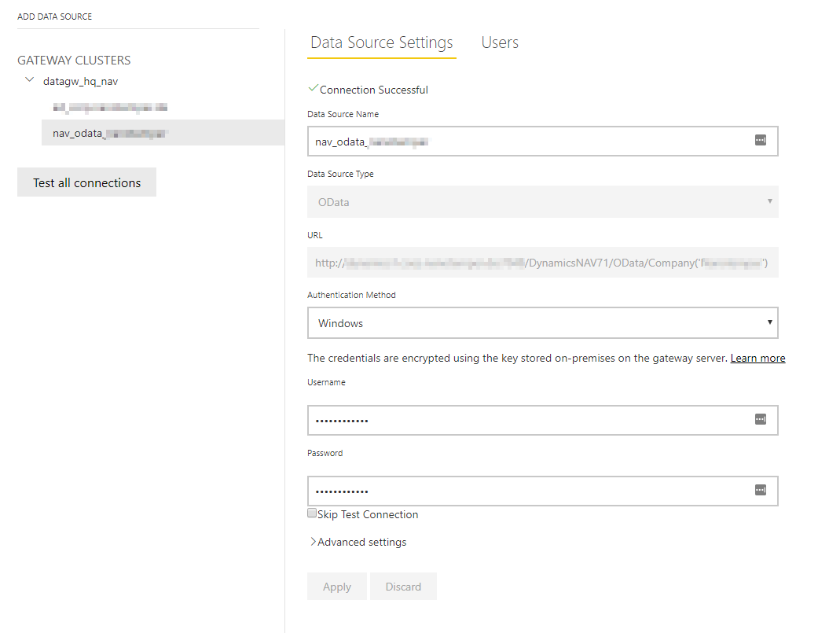
Task: Collapse the datagw_hq_nav gateway cluster
Action: click(x=29, y=80)
